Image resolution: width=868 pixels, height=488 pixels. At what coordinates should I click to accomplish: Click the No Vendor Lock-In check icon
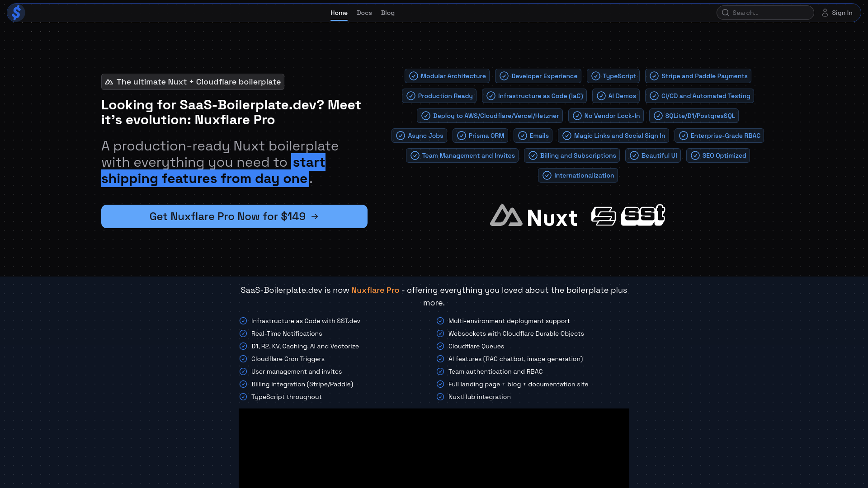point(577,116)
